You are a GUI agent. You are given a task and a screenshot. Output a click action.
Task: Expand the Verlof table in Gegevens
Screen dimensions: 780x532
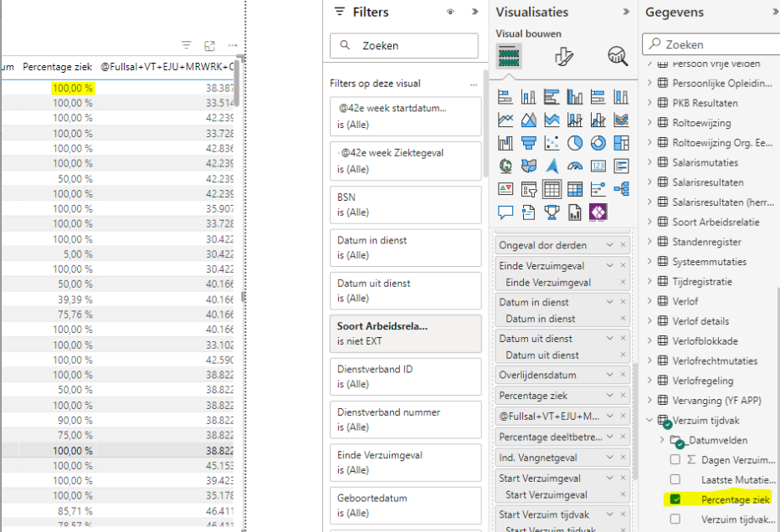[649, 301]
